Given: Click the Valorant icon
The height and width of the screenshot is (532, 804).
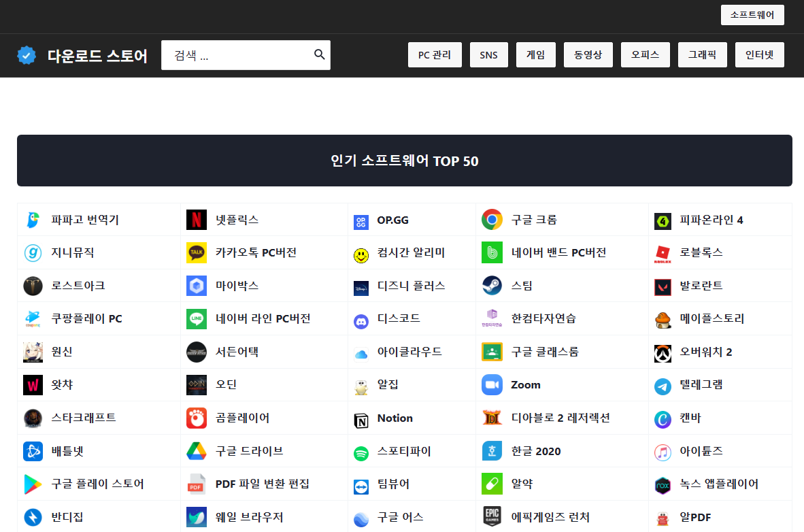Looking at the screenshot, I should tap(663, 287).
